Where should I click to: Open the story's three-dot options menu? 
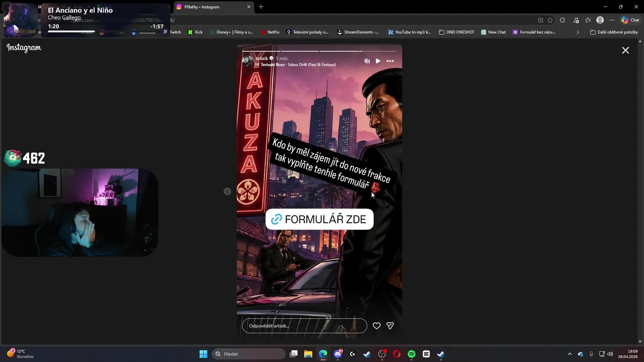[x=390, y=61]
